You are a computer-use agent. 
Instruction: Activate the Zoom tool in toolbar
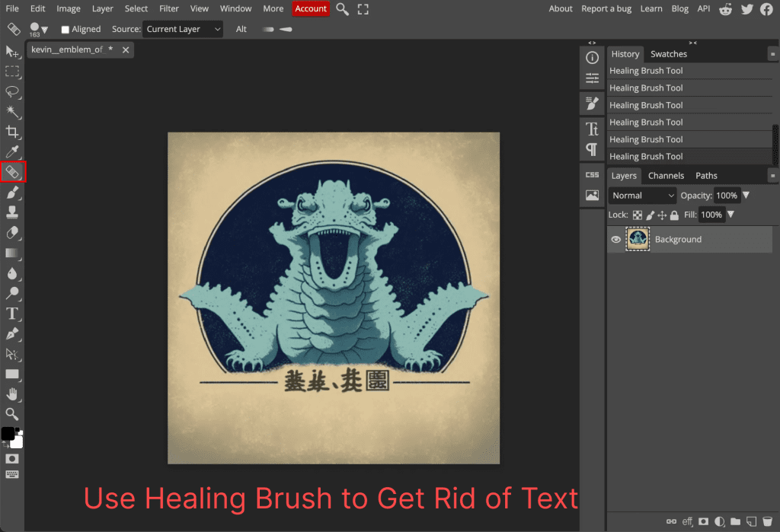(x=12, y=414)
